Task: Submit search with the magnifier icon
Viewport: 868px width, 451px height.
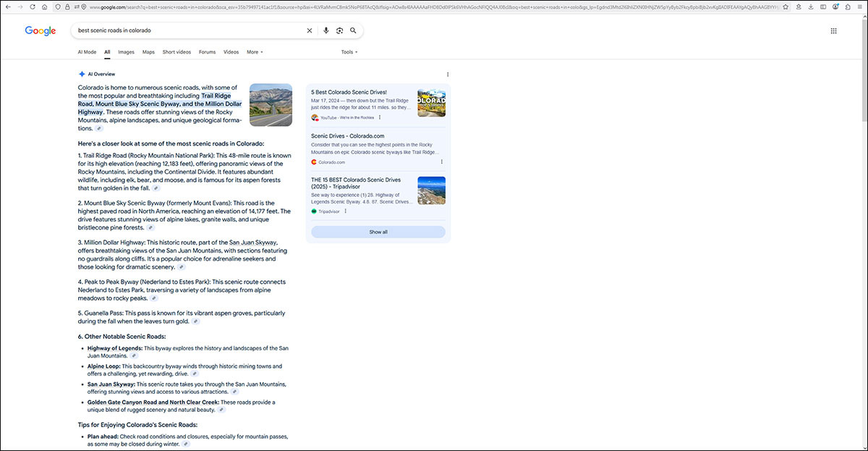Action: [x=353, y=31]
